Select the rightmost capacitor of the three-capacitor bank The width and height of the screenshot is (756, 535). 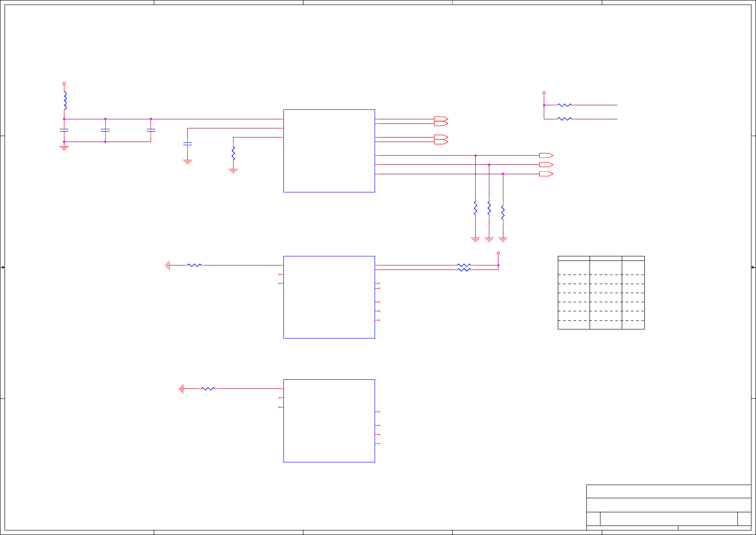point(151,130)
